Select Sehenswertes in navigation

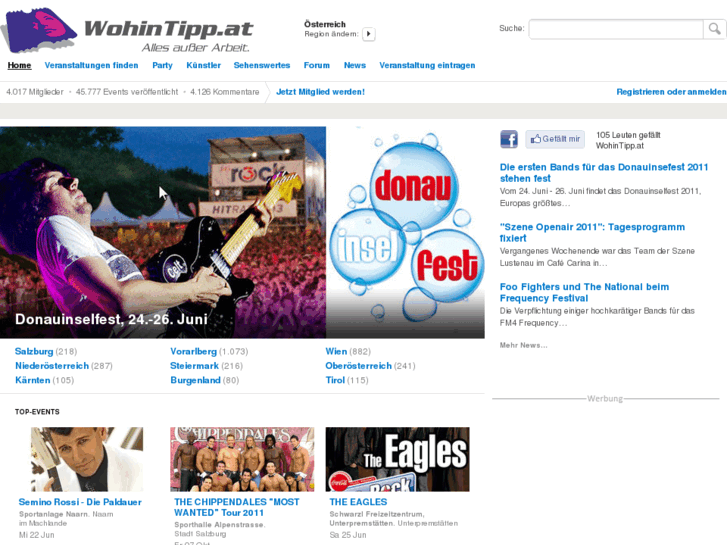coord(262,65)
